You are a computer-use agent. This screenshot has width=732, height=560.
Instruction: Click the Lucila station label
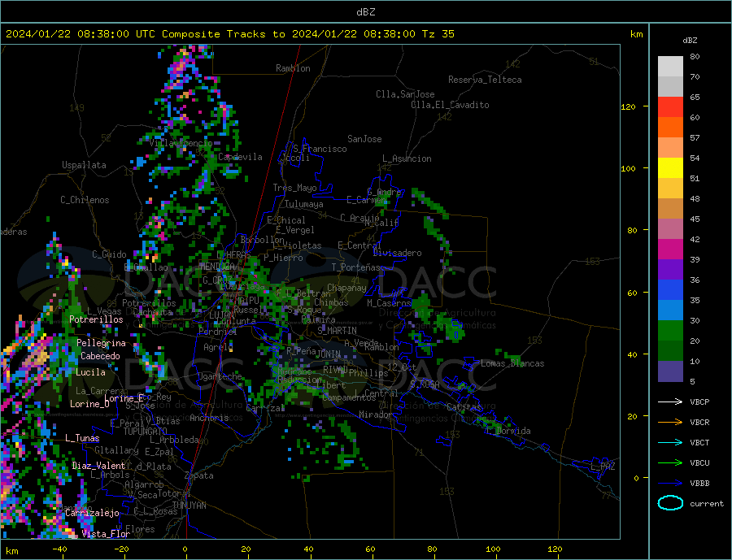click(x=90, y=372)
